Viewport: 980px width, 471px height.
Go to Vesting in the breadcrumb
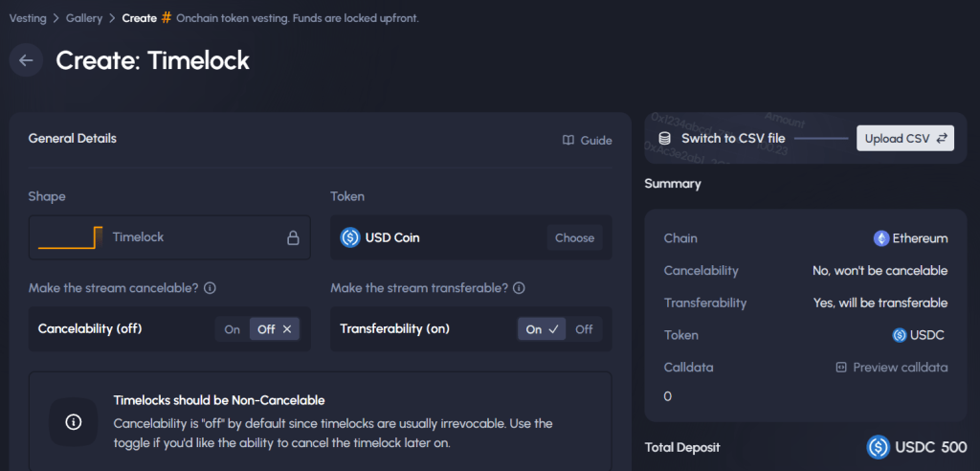pos(27,18)
